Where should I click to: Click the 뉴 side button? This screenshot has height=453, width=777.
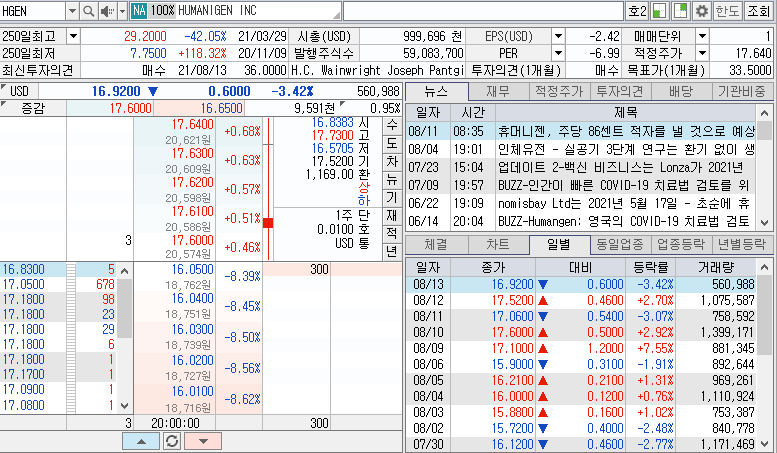[392, 179]
